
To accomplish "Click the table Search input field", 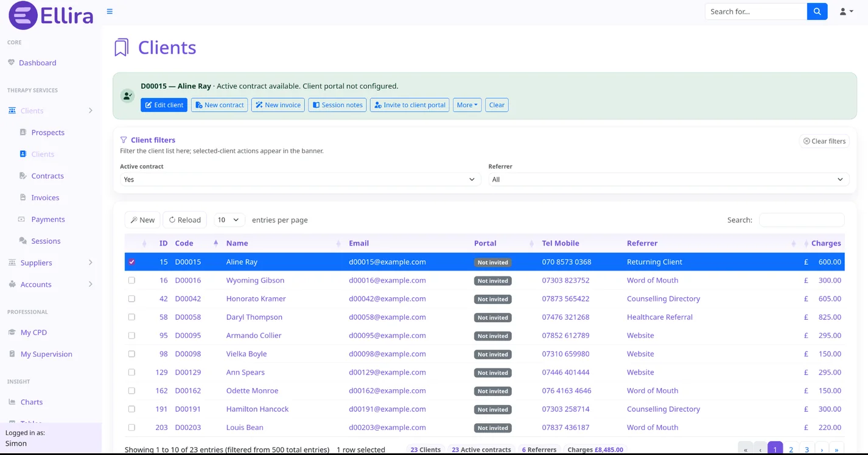I will pyautogui.click(x=802, y=220).
